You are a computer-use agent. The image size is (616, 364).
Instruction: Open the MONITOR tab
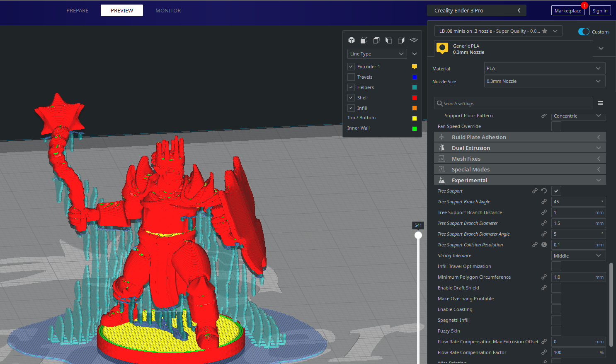click(x=168, y=10)
